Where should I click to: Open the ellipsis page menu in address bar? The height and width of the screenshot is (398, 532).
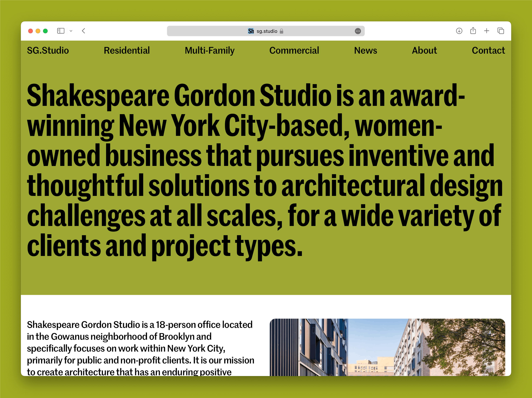pyautogui.click(x=358, y=31)
